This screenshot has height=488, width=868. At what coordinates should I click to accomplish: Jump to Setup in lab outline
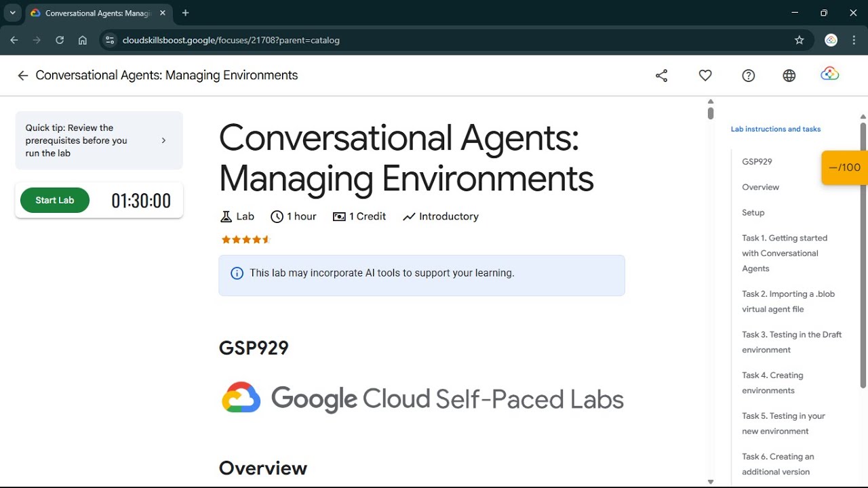[x=753, y=212]
